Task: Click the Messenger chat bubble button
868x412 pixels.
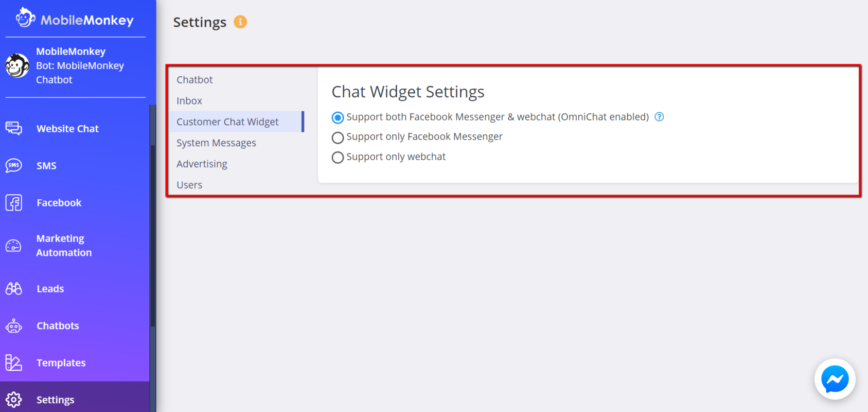Action: 835,380
